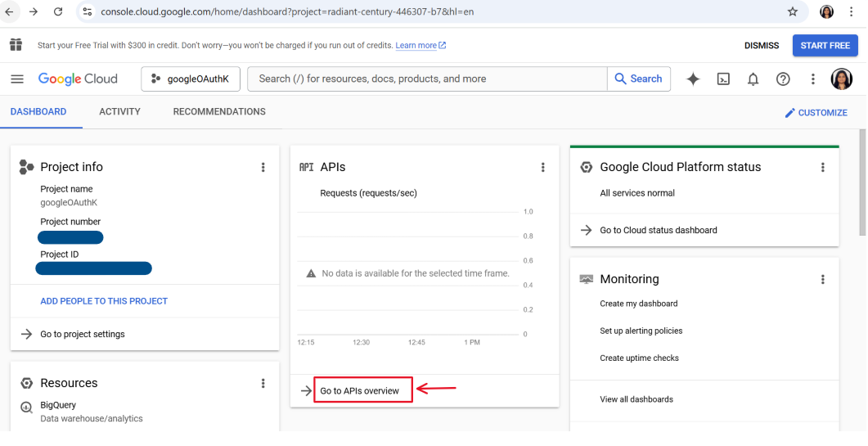Go to Cloud status dashboard
This screenshot has width=868, height=446.
(x=659, y=230)
